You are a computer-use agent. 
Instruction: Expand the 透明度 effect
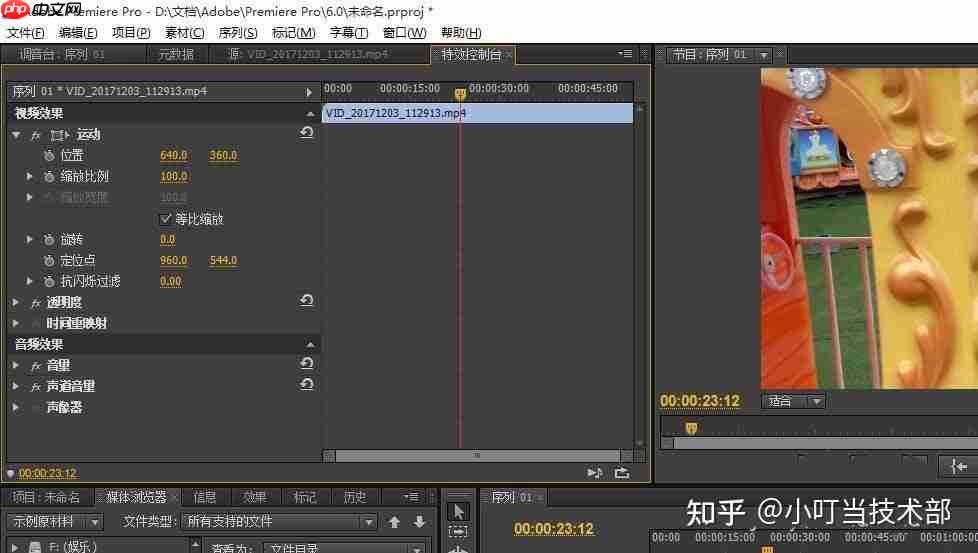tap(16, 302)
